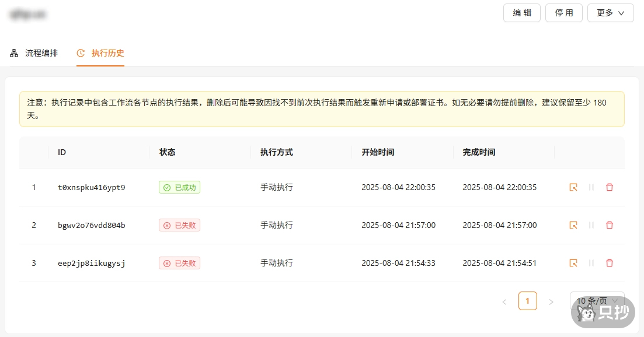View details of run eep2jp8iikugysj
The width and height of the screenshot is (644, 337).
[573, 263]
